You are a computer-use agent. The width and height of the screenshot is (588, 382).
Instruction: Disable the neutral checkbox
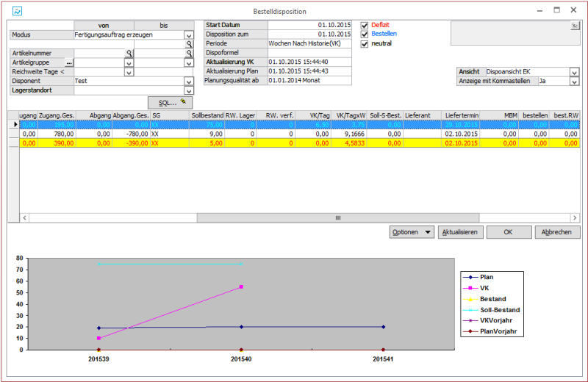click(x=365, y=44)
